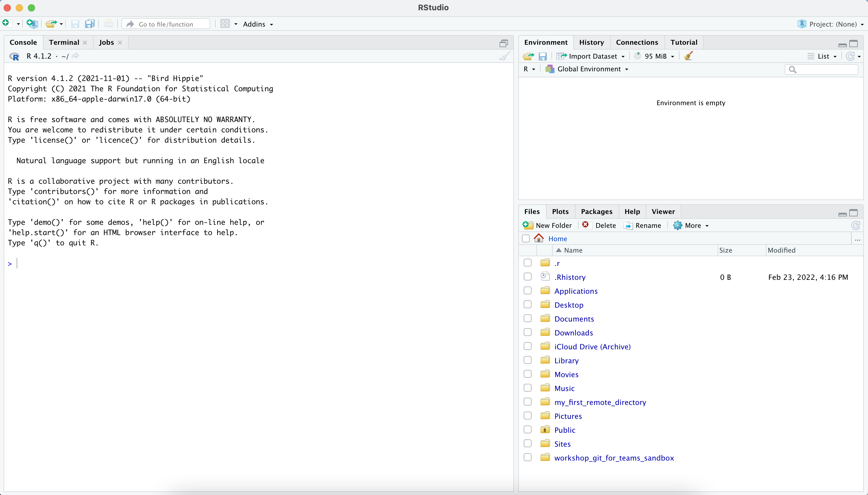The image size is (868, 495).
Task: Check the box for Downloads folder
Action: (528, 332)
